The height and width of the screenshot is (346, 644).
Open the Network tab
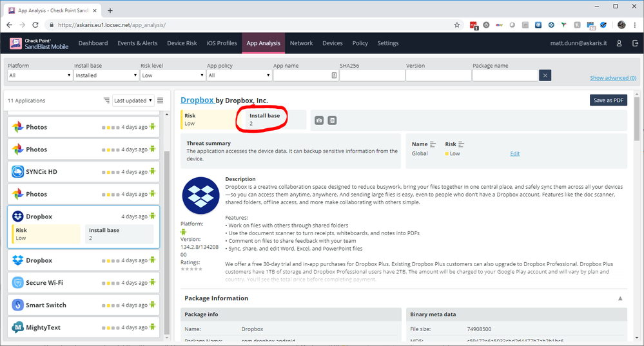pyautogui.click(x=302, y=43)
